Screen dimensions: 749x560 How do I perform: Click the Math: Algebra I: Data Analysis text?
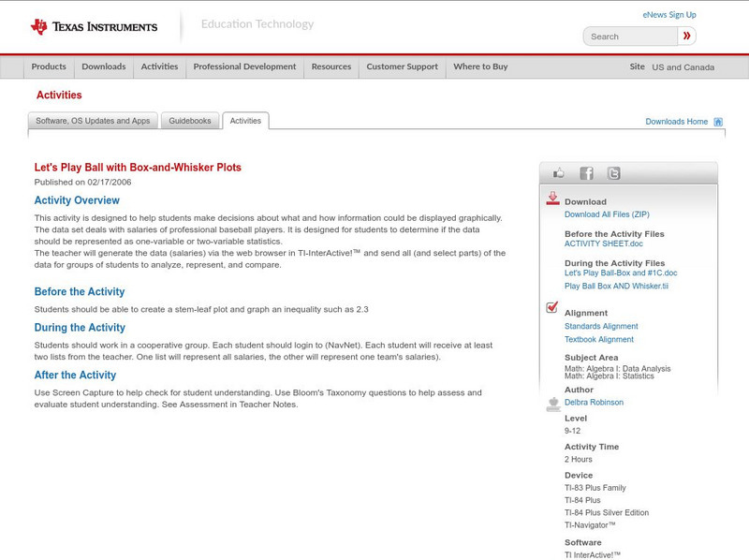[x=617, y=368]
